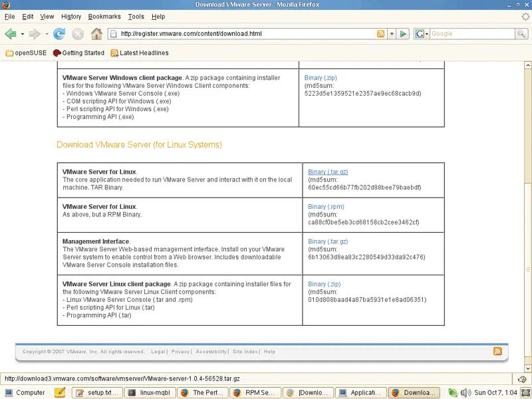Click the page icon in the address bar
The height and width of the screenshot is (399, 532).
pyautogui.click(x=114, y=34)
